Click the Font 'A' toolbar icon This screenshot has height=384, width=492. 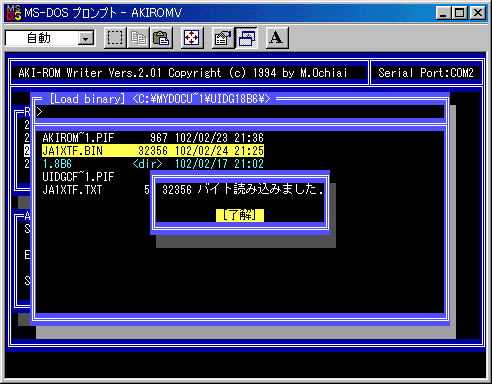coord(277,38)
